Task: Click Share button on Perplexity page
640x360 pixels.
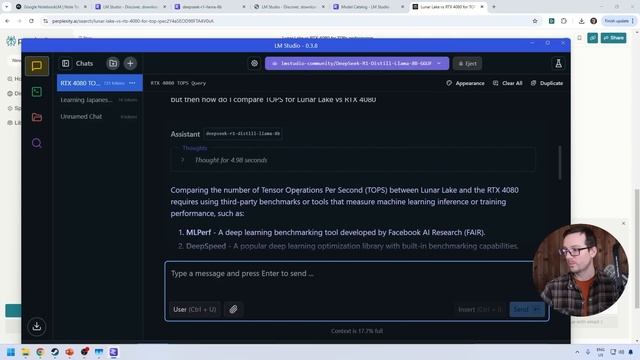Action: (613, 38)
